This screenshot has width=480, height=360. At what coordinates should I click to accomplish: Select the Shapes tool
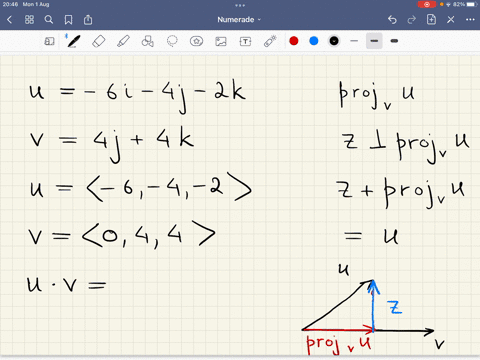click(x=148, y=41)
